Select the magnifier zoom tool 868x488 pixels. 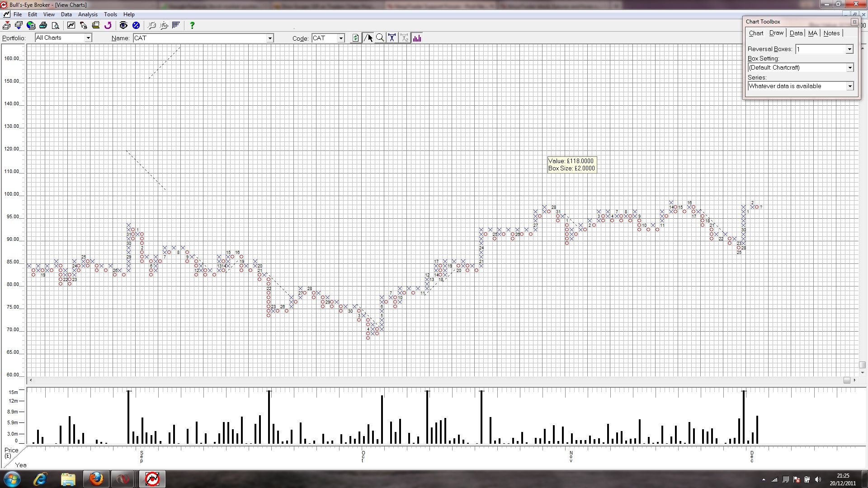click(x=380, y=38)
